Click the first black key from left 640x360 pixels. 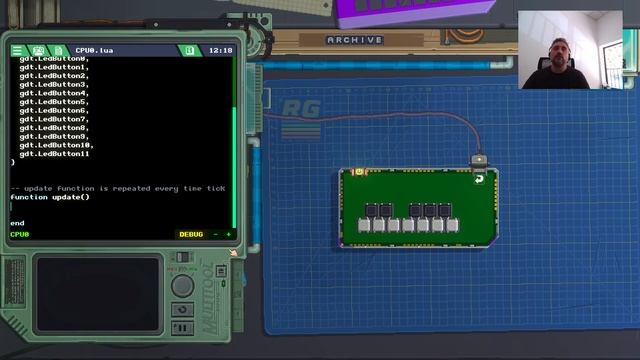point(371,210)
